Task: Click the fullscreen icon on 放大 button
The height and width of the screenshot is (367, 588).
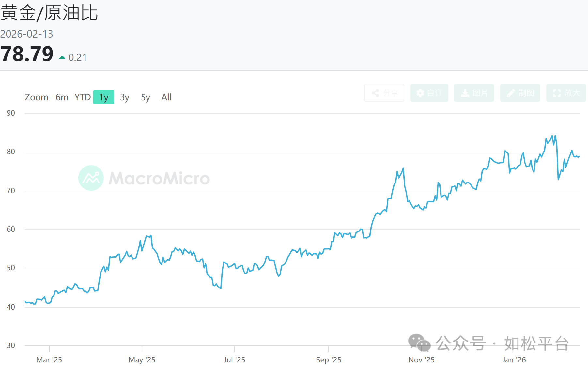Action: [557, 93]
